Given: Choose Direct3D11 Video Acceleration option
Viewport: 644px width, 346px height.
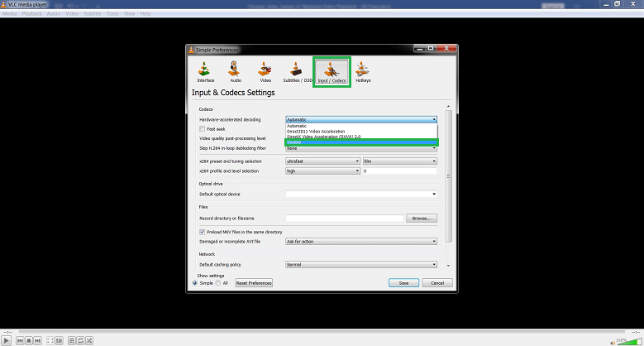Looking at the screenshot, I should coord(361,132).
